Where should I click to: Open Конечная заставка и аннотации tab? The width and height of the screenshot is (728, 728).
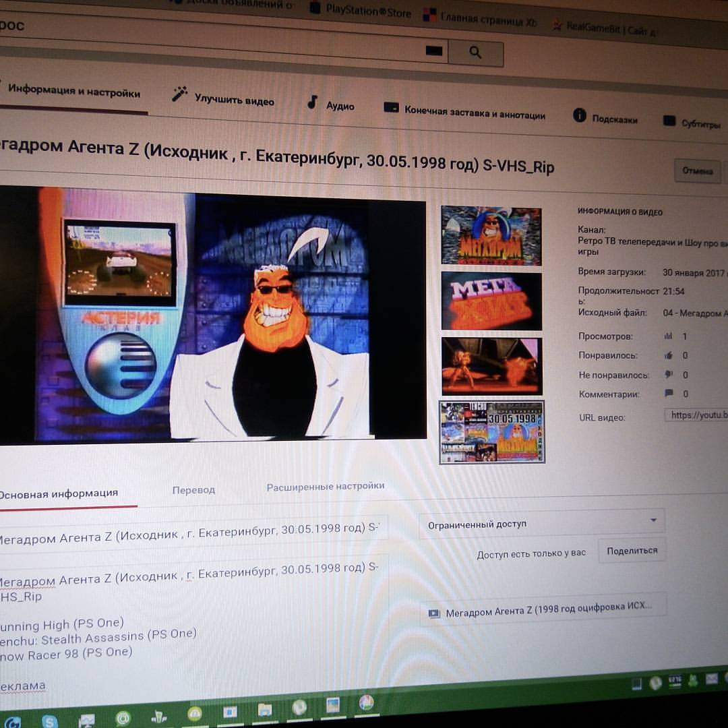pos(464,111)
